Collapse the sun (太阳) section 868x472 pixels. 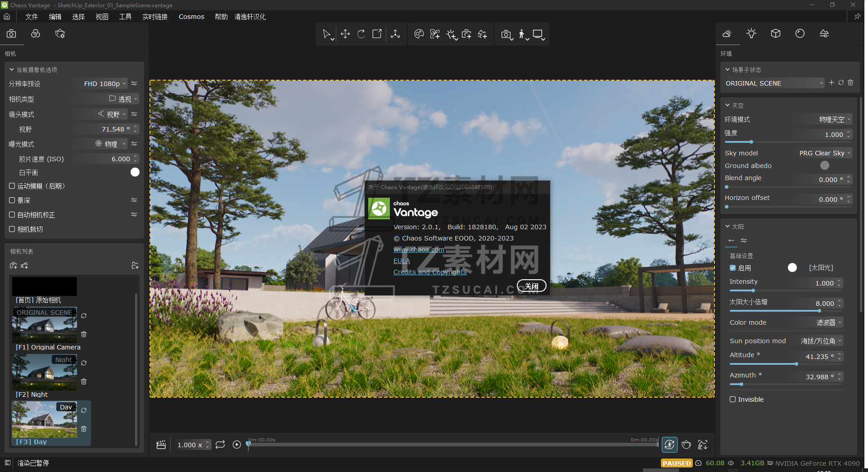click(728, 227)
